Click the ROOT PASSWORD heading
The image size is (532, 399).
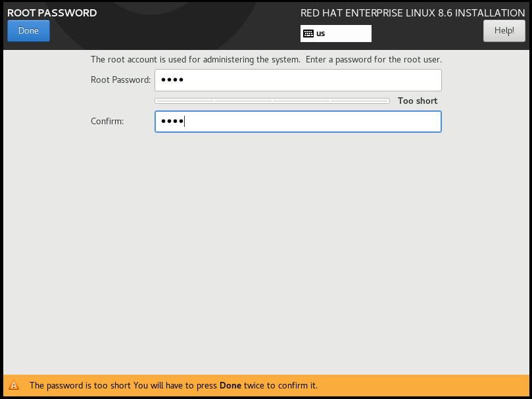click(52, 13)
